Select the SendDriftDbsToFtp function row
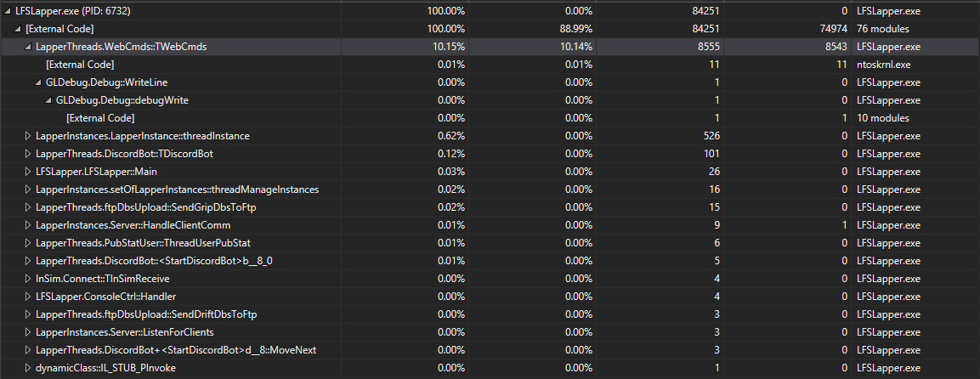This screenshot has height=379, width=980. [x=146, y=314]
